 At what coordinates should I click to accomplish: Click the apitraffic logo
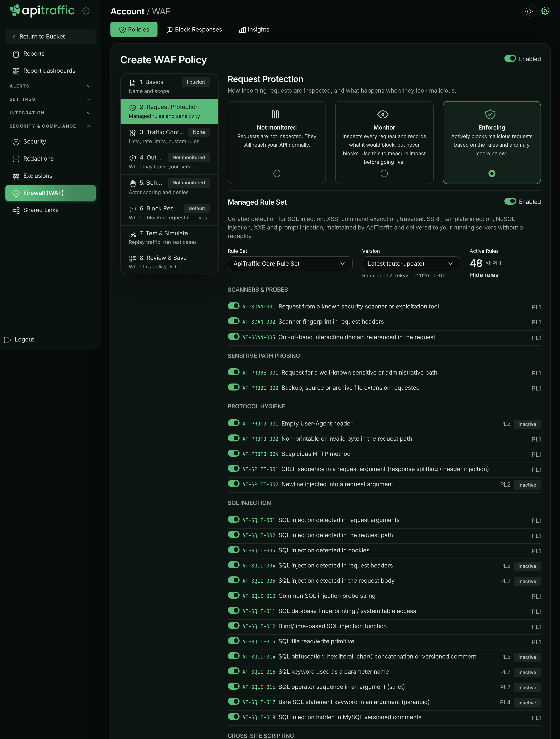click(x=42, y=11)
